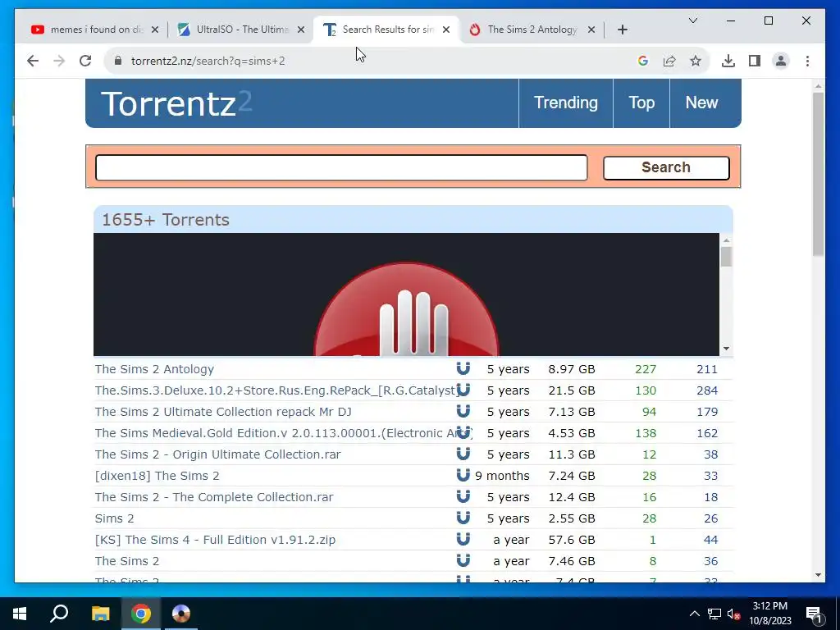Click magnet icon for [dixen18] The Sims 2

463,475
